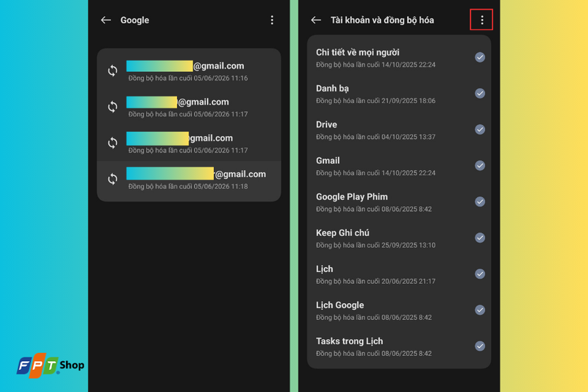
Task: Select the Tasks trong Lịch label
Action: point(349,341)
